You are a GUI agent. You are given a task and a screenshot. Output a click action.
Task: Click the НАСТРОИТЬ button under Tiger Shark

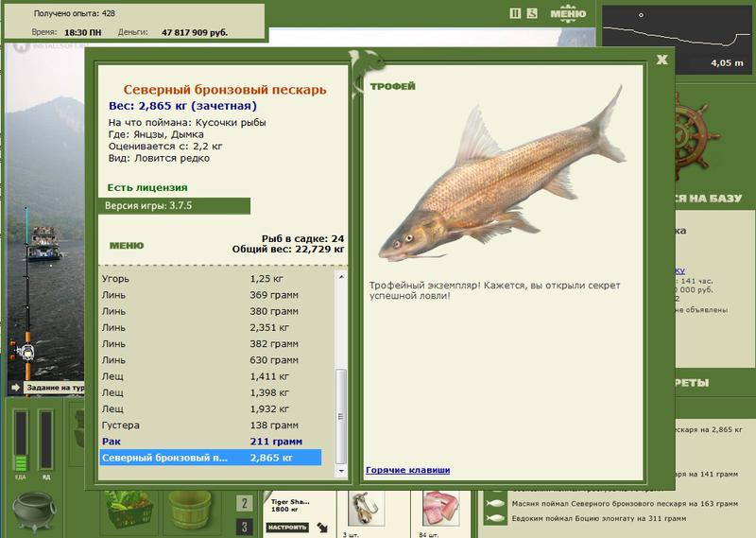pyautogui.click(x=287, y=528)
